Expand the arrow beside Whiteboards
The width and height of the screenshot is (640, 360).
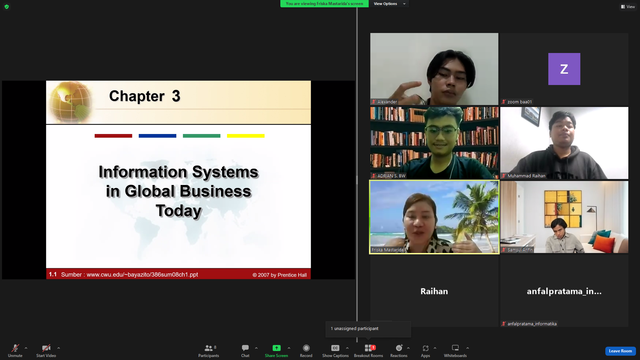coord(468,348)
